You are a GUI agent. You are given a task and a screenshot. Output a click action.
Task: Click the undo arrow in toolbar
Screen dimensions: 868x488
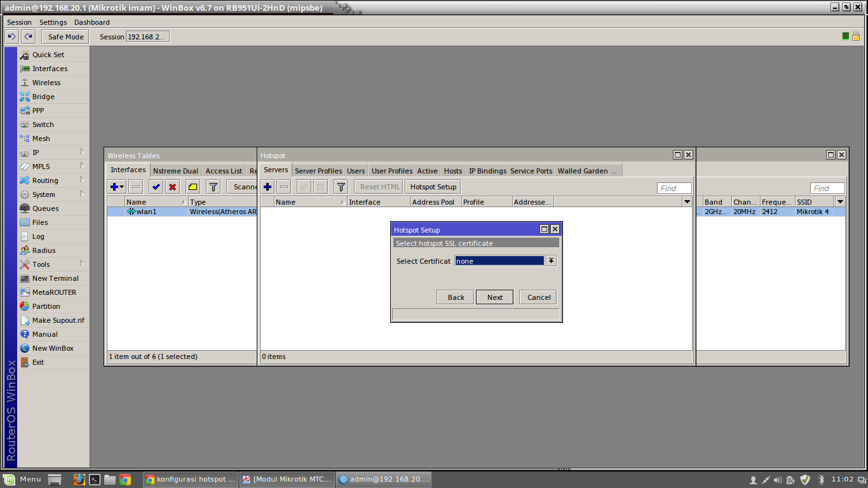pos(11,37)
